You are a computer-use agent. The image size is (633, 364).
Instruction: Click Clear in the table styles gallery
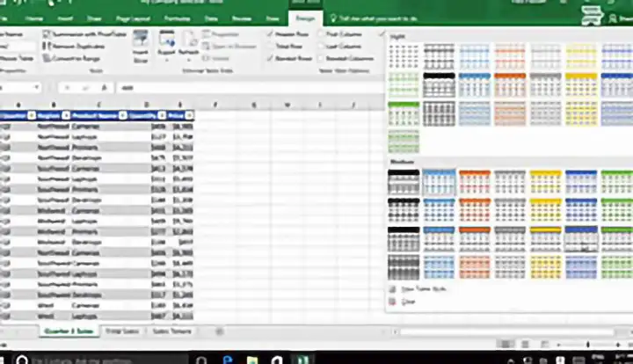click(x=408, y=302)
